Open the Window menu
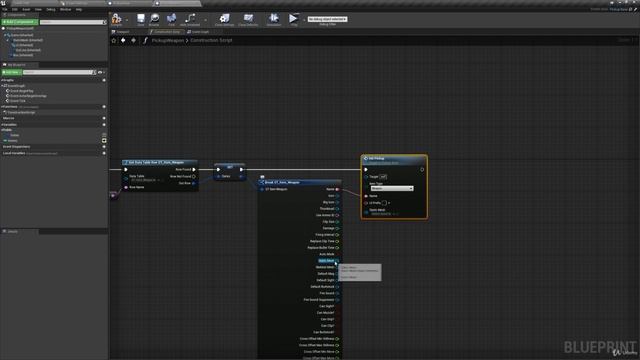This screenshot has width=640, height=360. [x=65, y=9]
